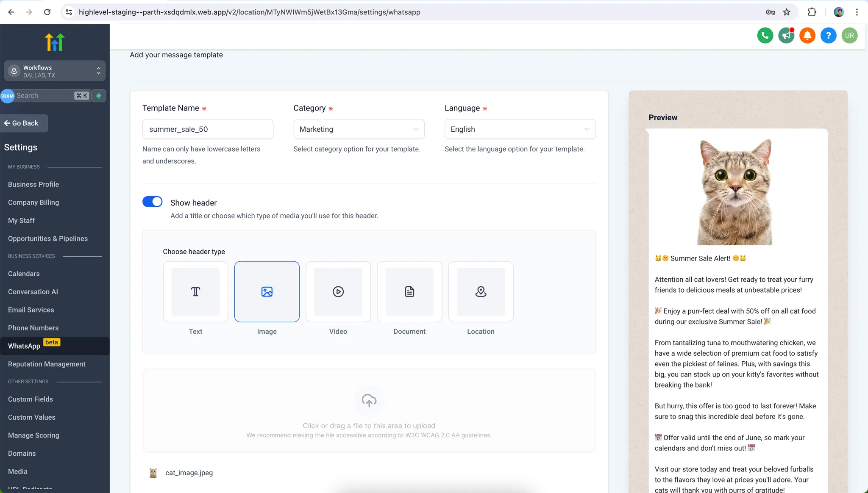Click the cat_image.jpeg uploaded file thumbnail
The height and width of the screenshot is (493, 868).
point(153,473)
